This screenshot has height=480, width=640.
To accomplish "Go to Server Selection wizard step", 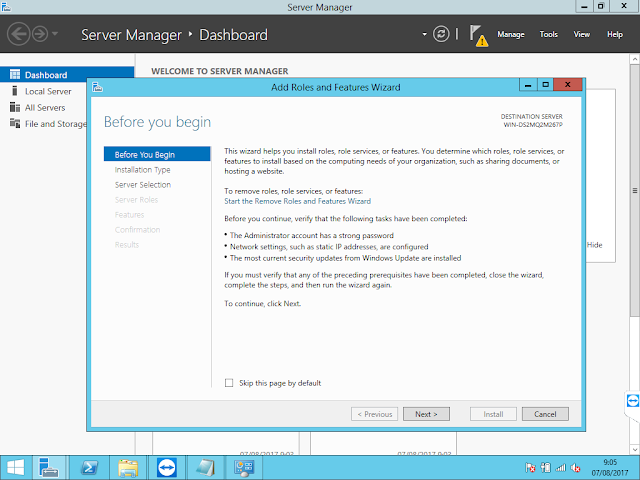I will tap(143, 185).
